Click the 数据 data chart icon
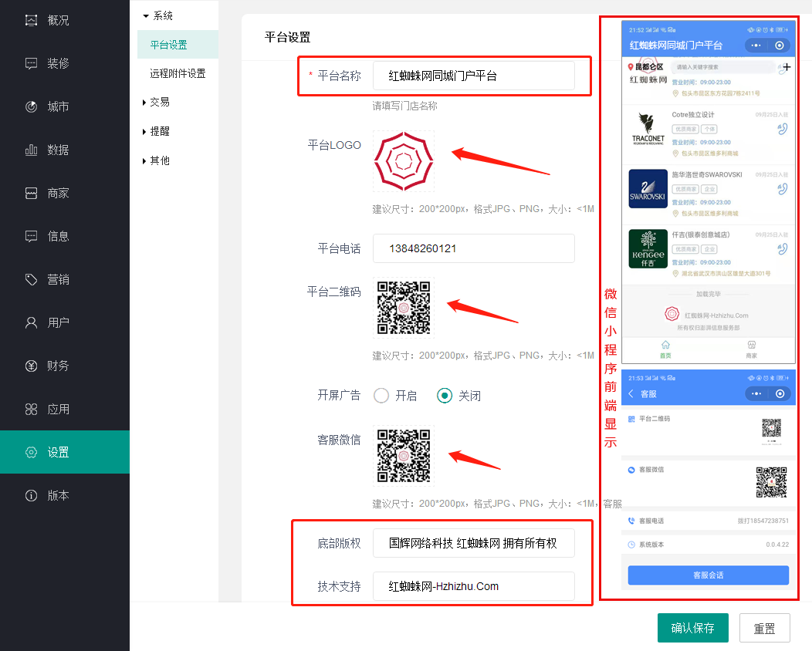 click(x=31, y=150)
